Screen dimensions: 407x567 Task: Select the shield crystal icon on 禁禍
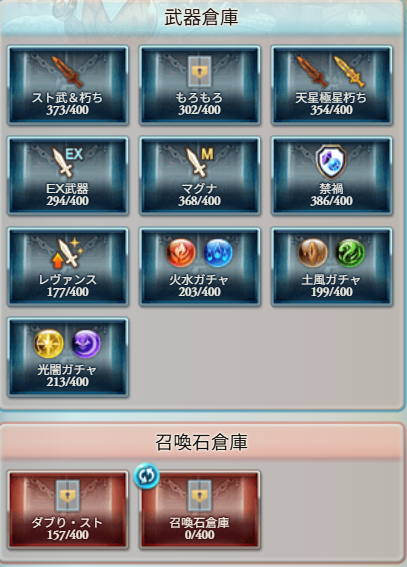[x=331, y=162]
